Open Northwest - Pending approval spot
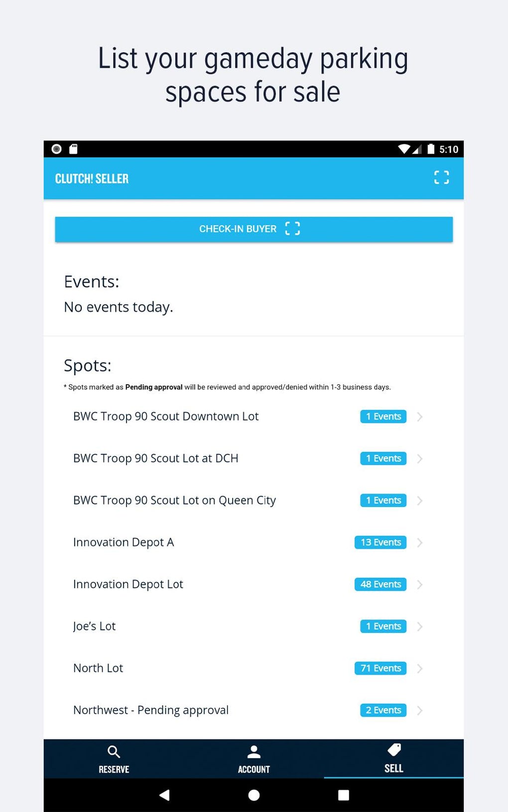The width and height of the screenshot is (508, 812). (x=151, y=710)
